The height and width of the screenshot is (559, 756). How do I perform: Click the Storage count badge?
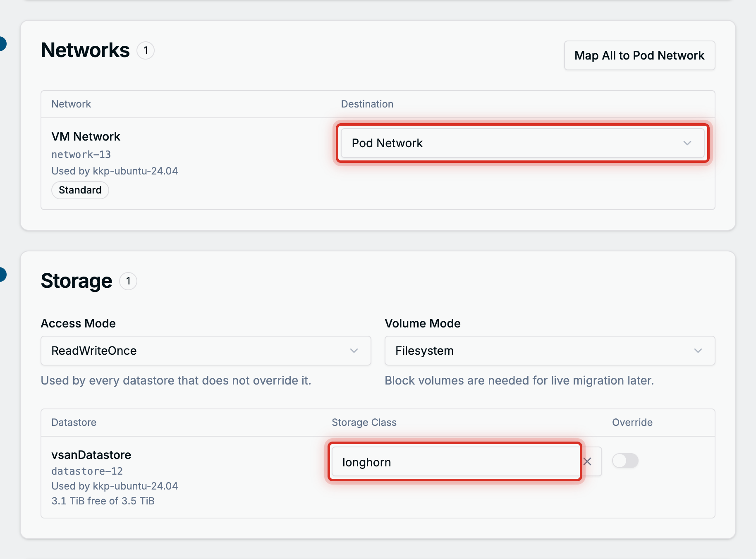pos(128,281)
